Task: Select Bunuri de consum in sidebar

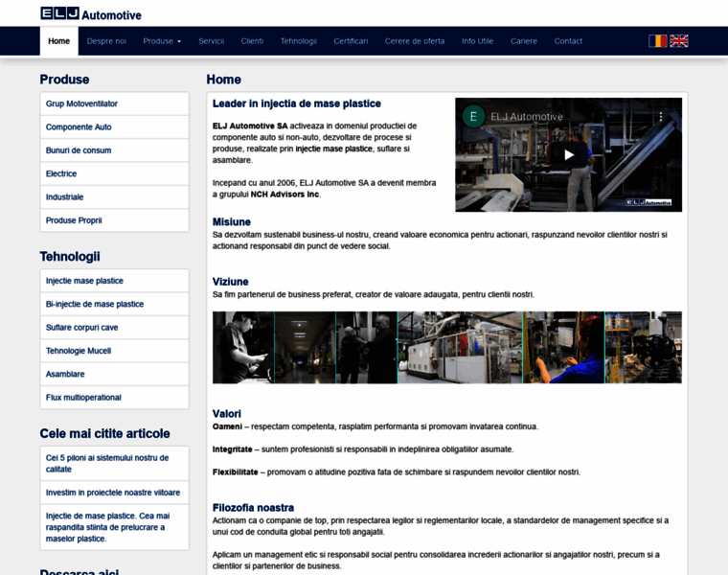Action: 114,150
